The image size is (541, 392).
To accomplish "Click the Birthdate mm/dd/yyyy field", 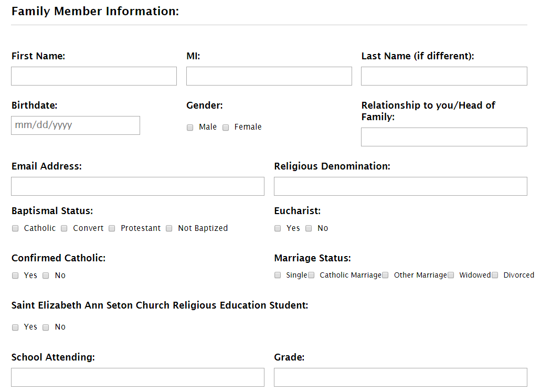I will pos(76,125).
